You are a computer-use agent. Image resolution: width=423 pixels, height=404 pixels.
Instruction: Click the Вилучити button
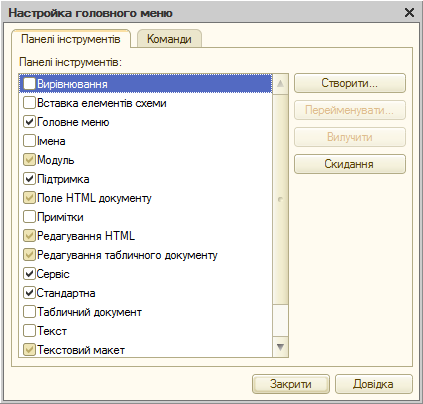(350, 137)
